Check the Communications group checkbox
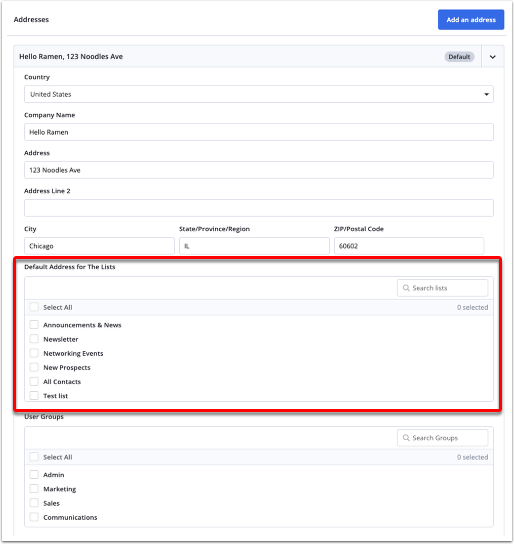Viewport: 514px width, 544px height. pos(34,517)
